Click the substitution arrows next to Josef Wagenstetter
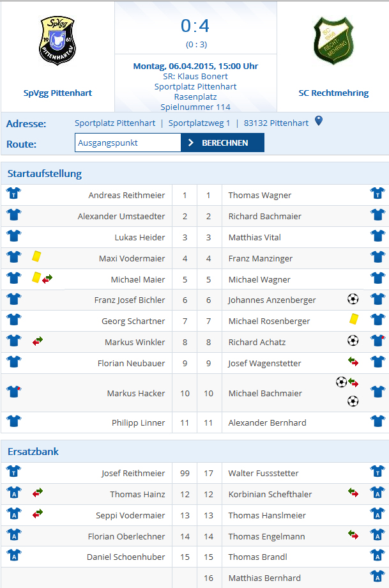 click(x=353, y=362)
